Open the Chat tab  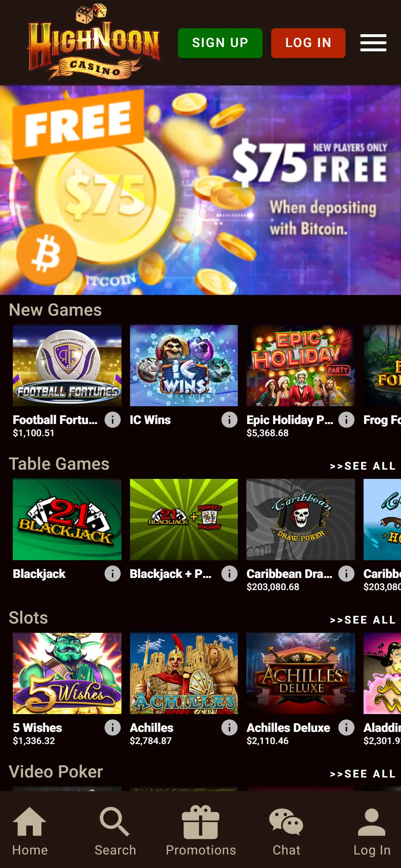point(286,831)
